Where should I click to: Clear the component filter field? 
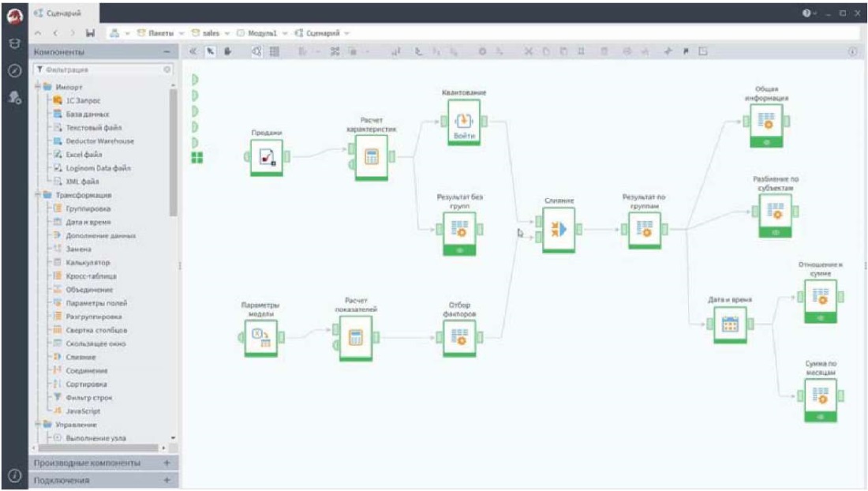[x=167, y=69]
